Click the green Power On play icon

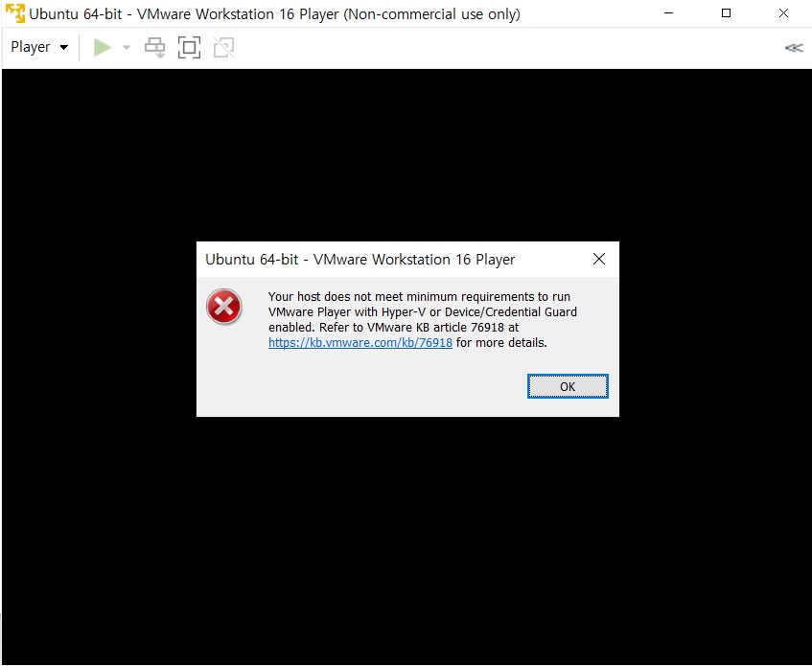click(x=102, y=48)
